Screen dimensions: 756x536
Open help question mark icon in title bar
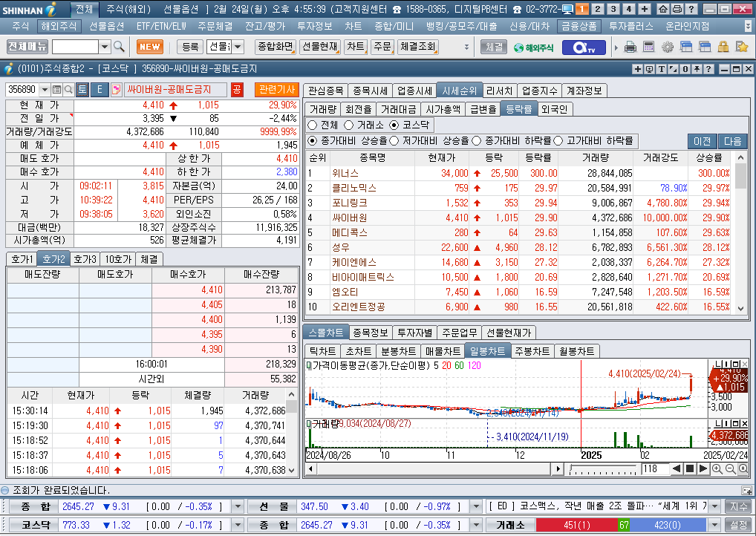pos(691,9)
